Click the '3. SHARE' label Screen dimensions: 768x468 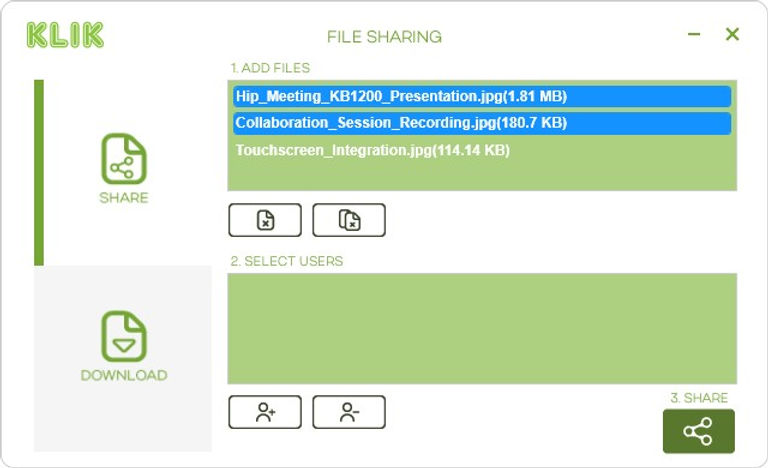[699, 398]
